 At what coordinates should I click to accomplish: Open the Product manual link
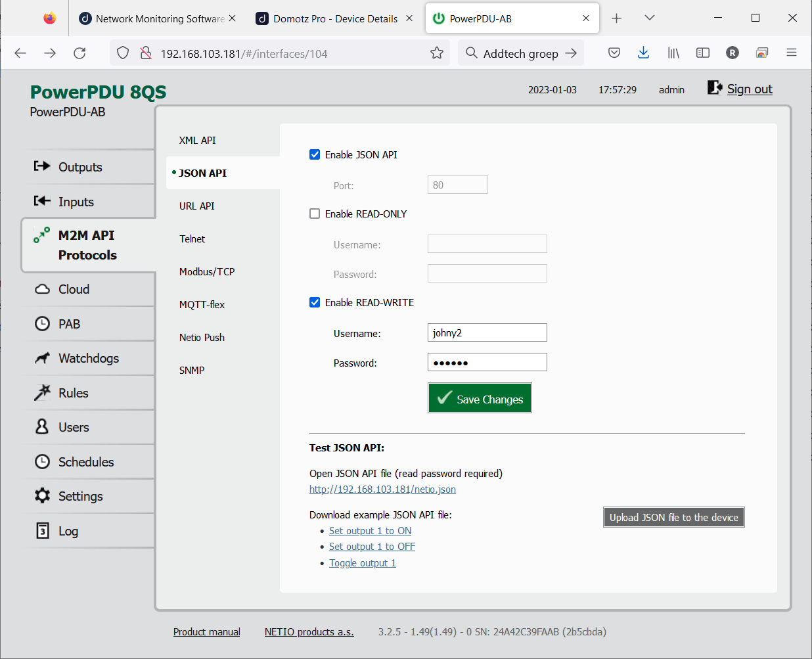(207, 632)
